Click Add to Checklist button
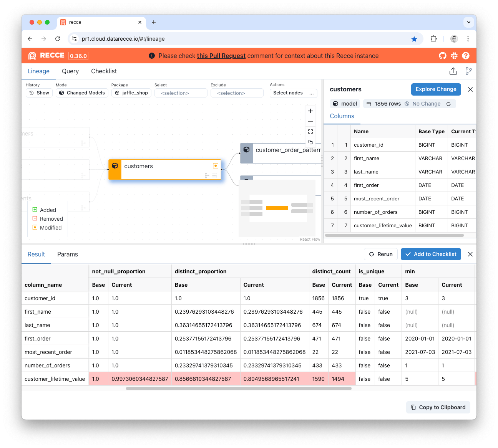The width and height of the screenshot is (498, 448). coord(431,254)
